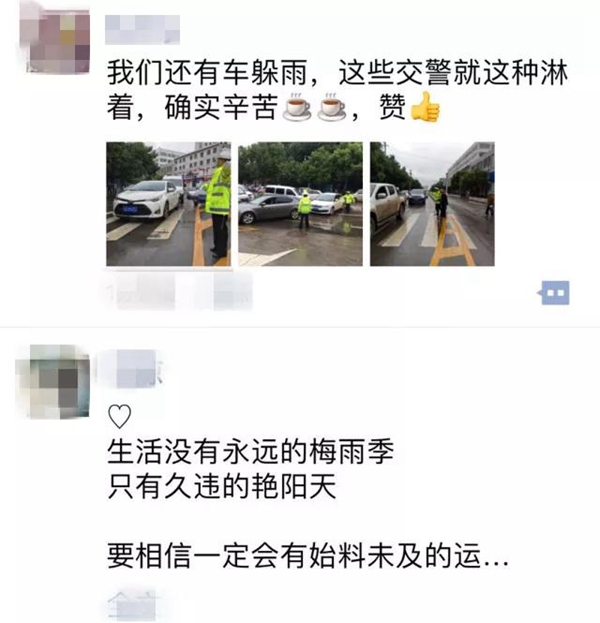Open the first poster's blurred username

[142, 29]
